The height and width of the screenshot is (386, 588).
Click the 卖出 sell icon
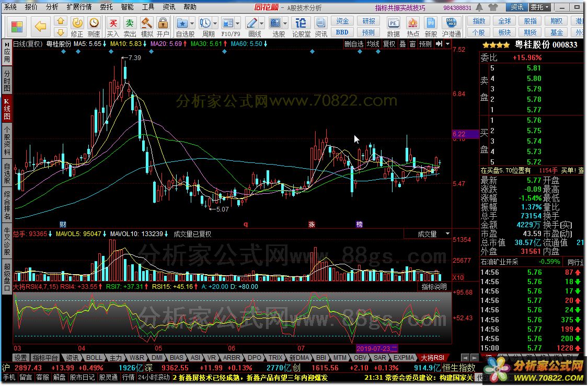130,27
